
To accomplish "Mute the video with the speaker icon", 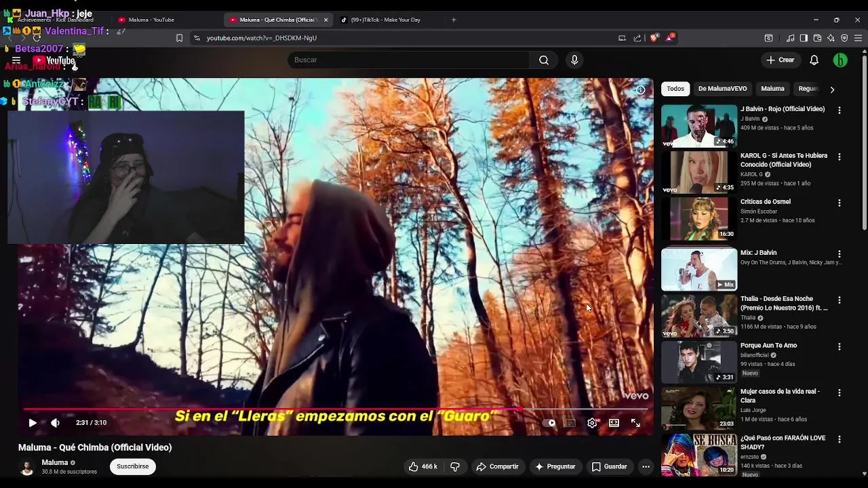I will (55, 422).
